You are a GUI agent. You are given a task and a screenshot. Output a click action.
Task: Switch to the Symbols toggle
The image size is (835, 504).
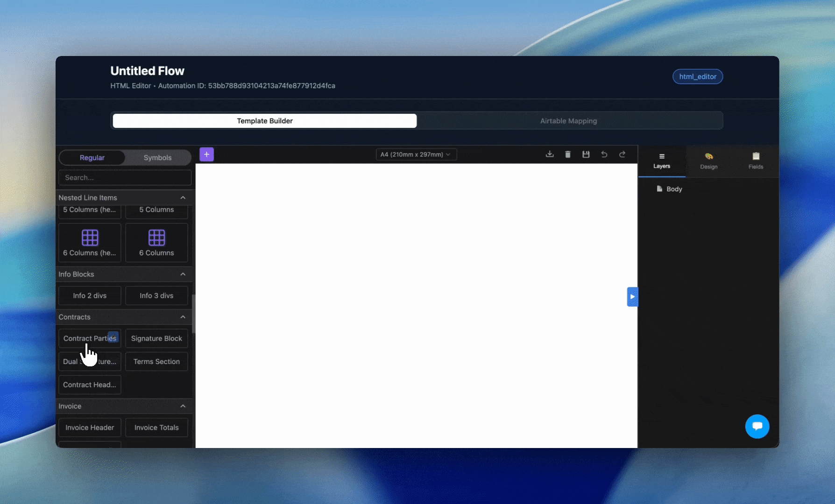pos(157,158)
